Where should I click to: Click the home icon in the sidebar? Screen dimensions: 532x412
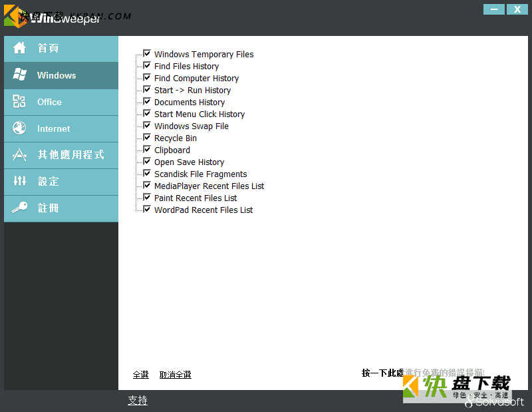pyautogui.click(x=19, y=48)
